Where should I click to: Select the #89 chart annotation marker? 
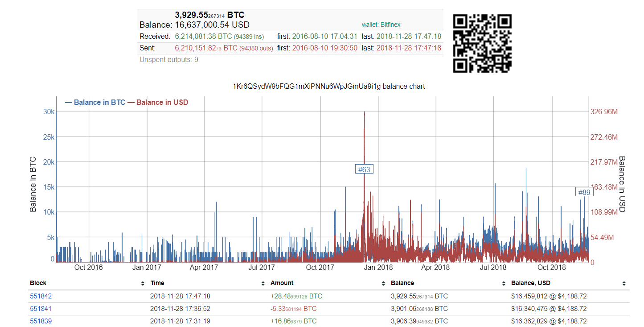click(x=584, y=192)
